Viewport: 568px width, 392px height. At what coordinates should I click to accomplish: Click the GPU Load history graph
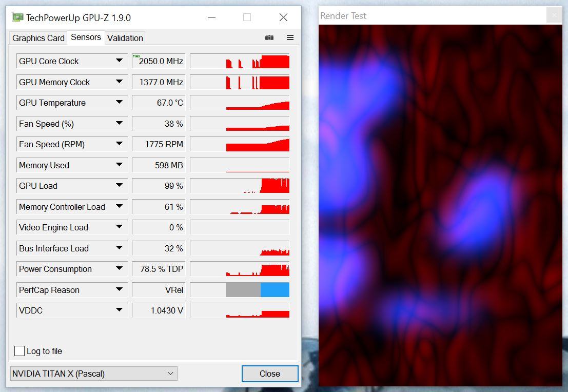[x=240, y=186]
